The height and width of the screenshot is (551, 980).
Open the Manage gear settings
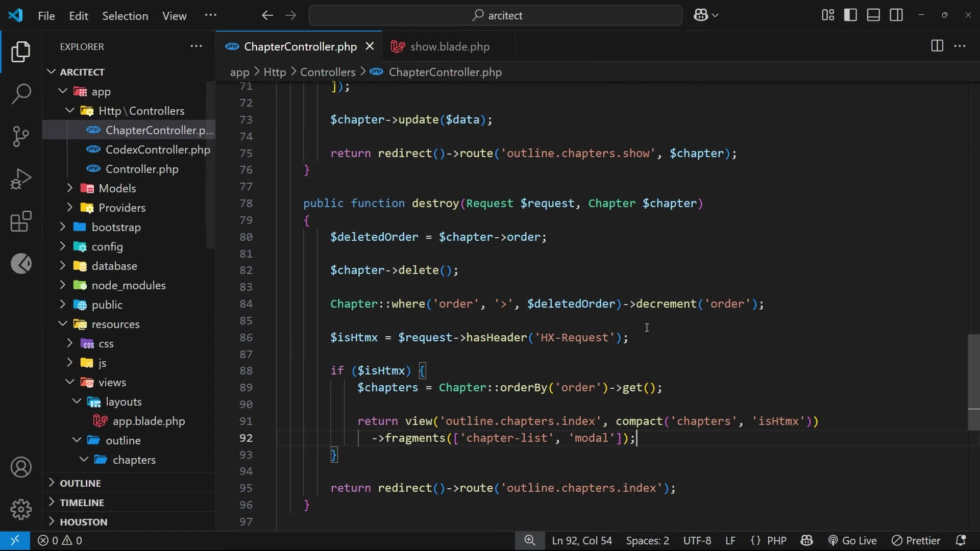point(21,509)
